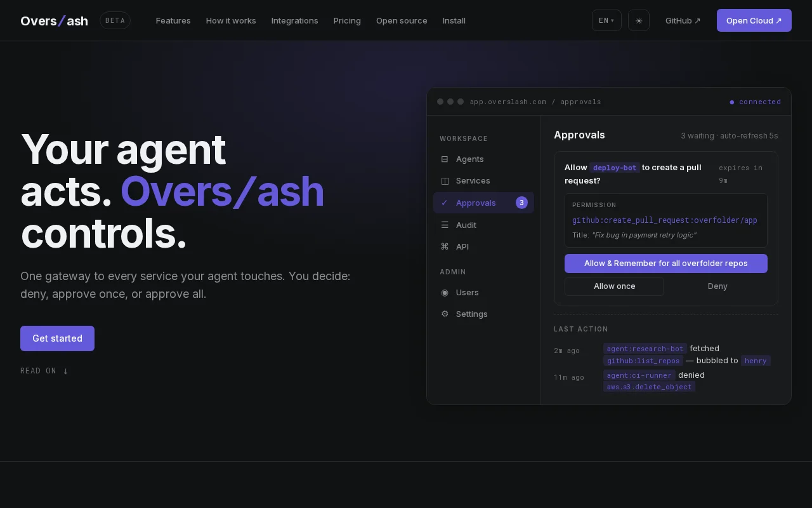Click Read on with the down arrow
The image size is (812, 508).
click(x=44, y=371)
